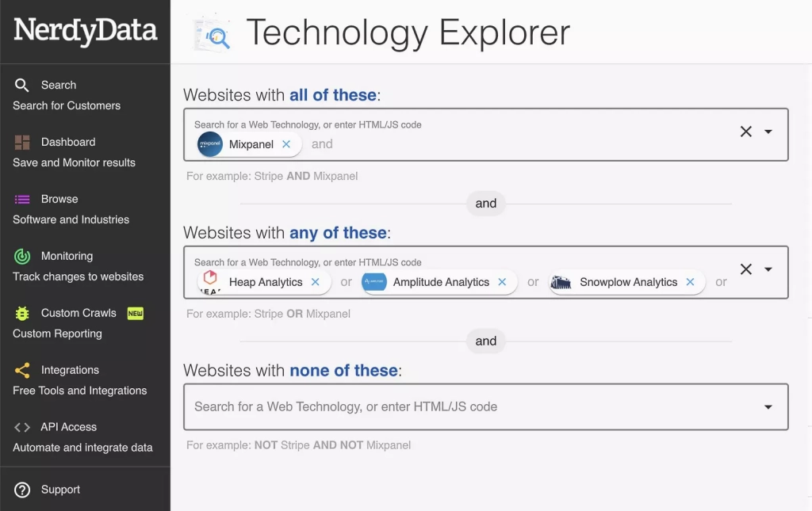The width and height of the screenshot is (812, 511).
Task: Remove the Heap Analytics chip
Action: pos(316,282)
